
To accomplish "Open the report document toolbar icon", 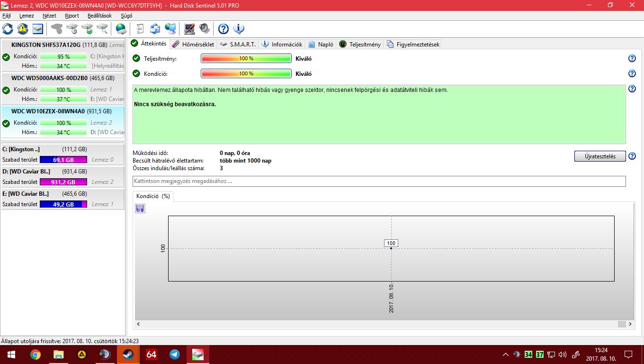I will 140,29.
